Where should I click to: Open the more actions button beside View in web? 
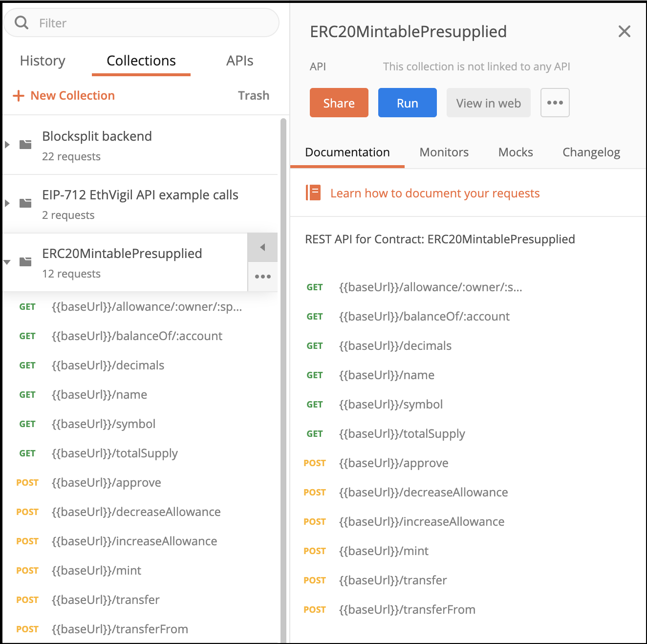555,103
